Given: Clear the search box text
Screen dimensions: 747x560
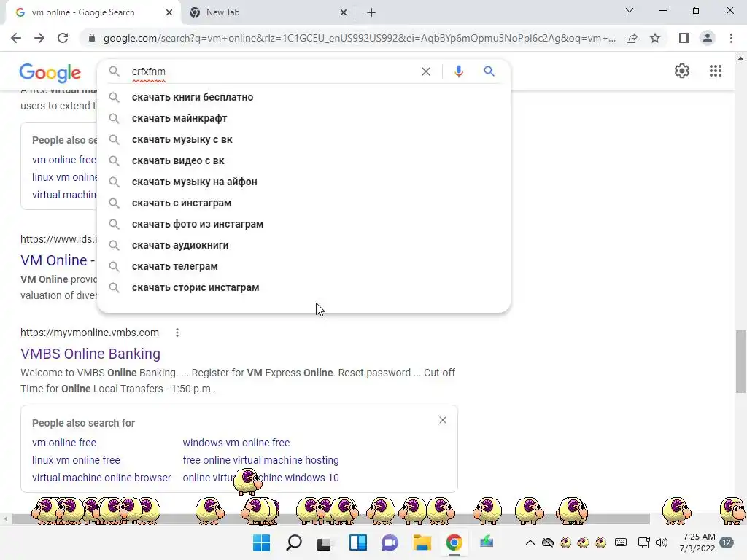Looking at the screenshot, I should pyautogui.click(x=426, y=71).
